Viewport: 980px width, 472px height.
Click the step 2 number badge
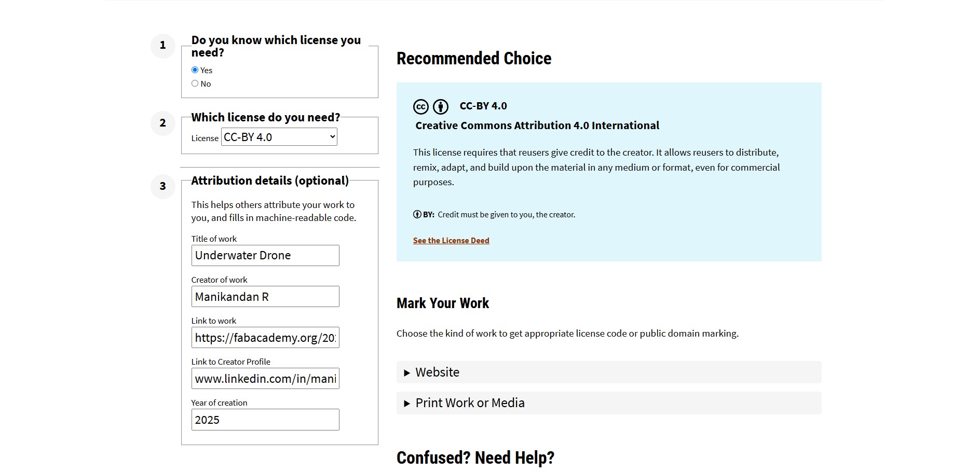tap(162, 123)
